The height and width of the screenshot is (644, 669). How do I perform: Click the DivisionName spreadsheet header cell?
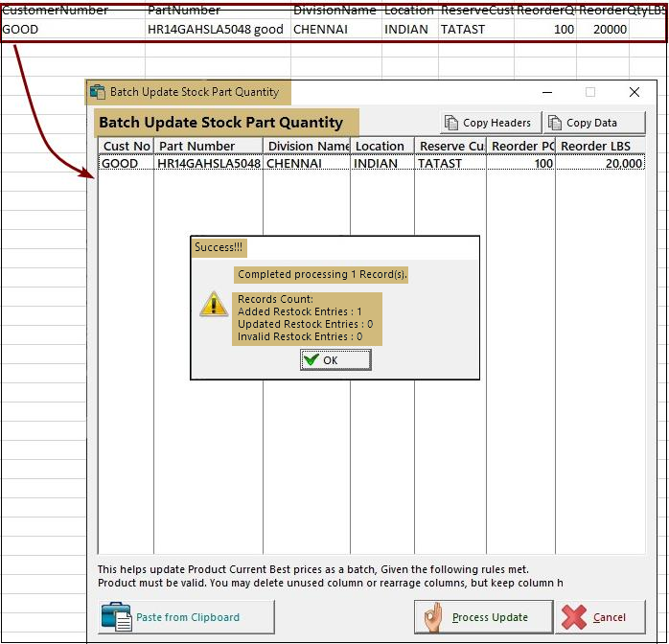tap(336, 11)
